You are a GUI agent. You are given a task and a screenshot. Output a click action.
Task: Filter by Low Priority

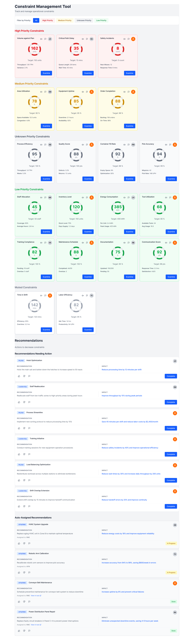(101, 21)
